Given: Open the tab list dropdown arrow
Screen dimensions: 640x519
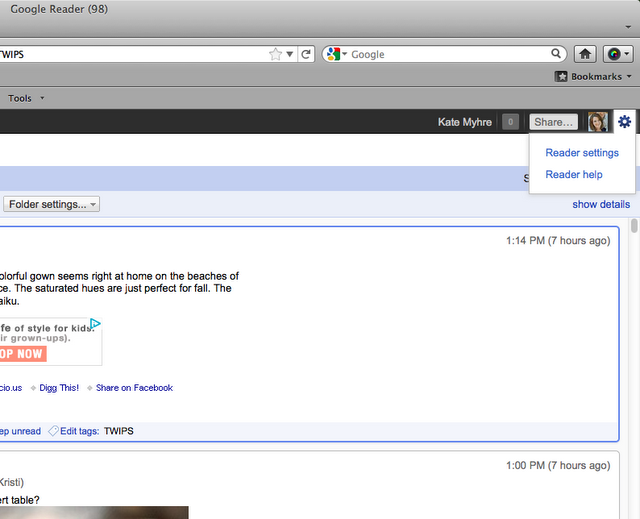Looking at the screenshot, I should tap(628, 27).
